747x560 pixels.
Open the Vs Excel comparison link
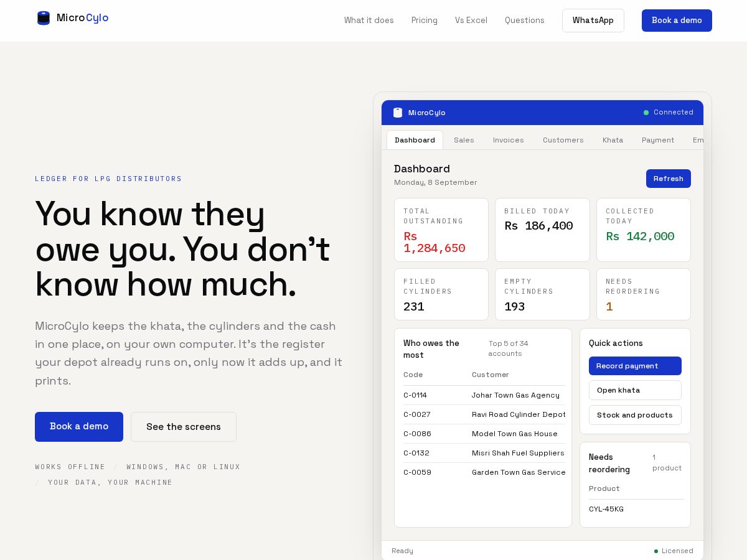coord(471,21)
